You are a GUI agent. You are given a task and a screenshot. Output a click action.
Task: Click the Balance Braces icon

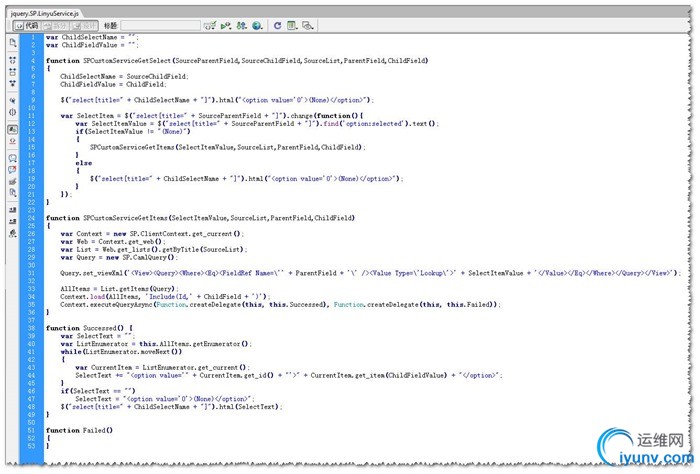pos(12,112)
